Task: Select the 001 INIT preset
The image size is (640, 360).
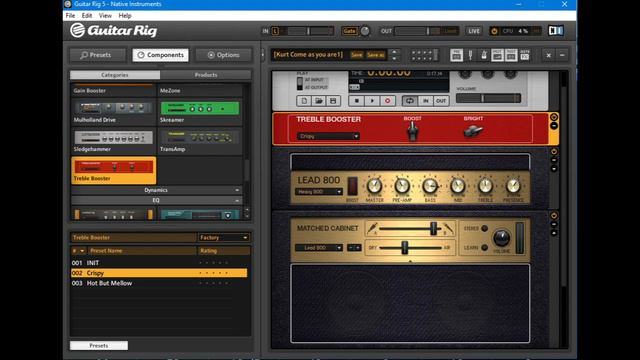Action: tap(159, 263)
